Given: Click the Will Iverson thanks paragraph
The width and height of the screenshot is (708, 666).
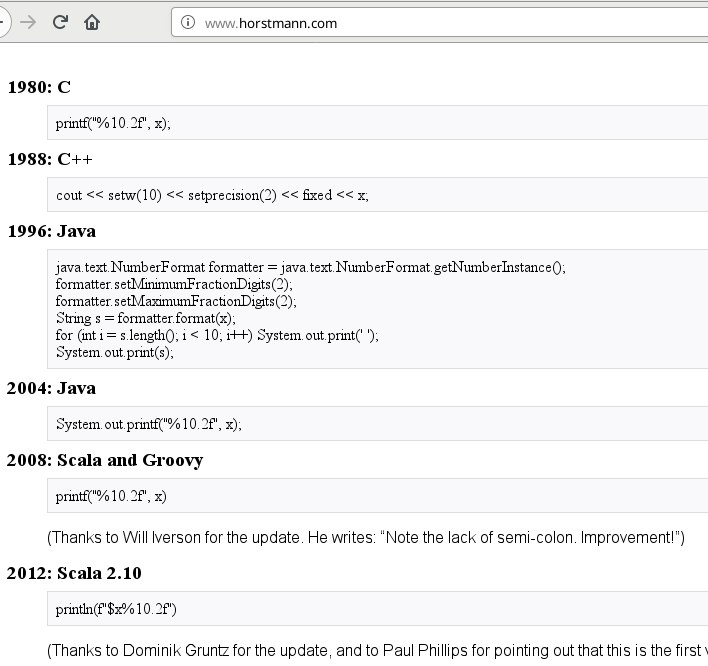Looking at the screenshot, I should point(366,537).
